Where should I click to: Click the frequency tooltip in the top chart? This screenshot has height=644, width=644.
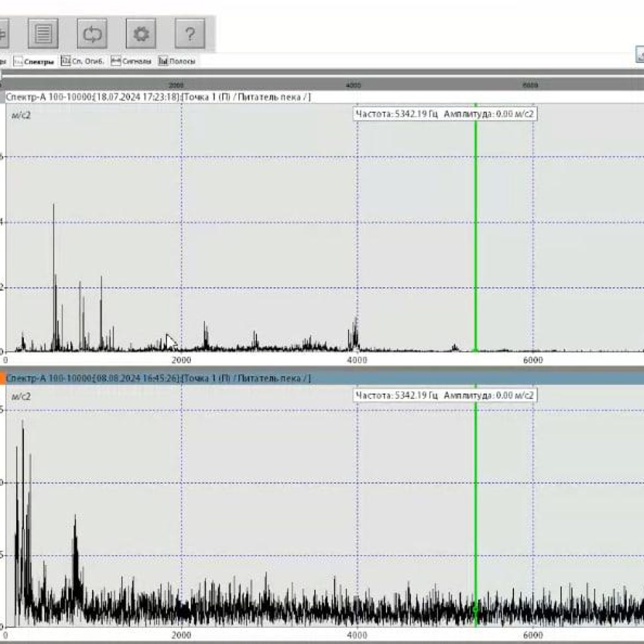tap(444, 114)
